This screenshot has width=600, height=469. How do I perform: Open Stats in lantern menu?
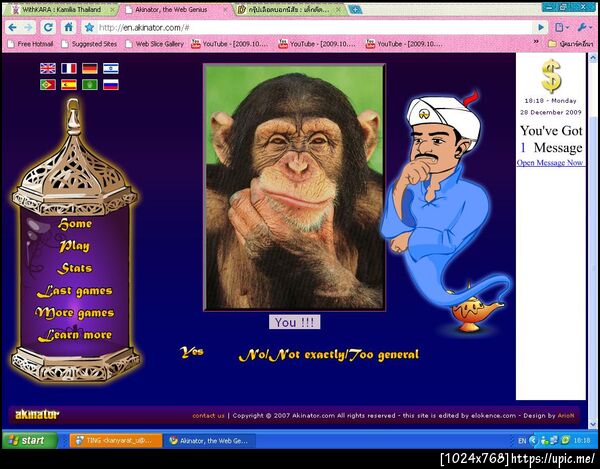click(75, 269)
